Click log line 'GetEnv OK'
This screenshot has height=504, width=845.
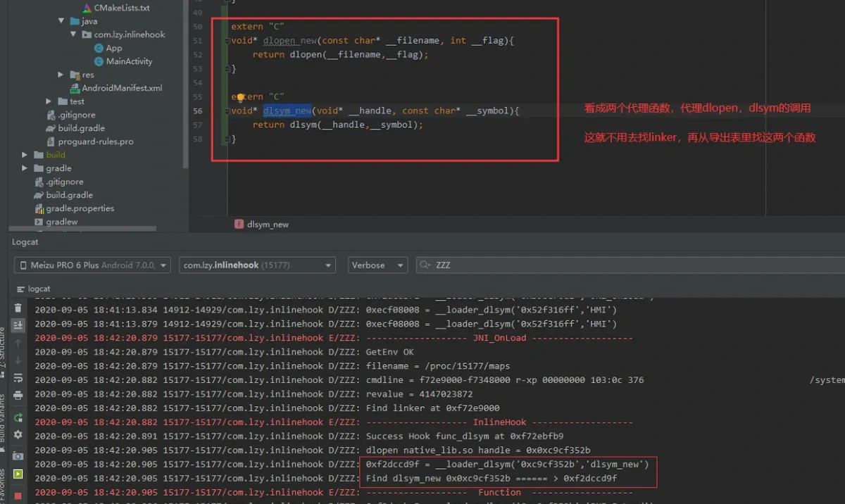pyautogui.click(x=389, y=352)
